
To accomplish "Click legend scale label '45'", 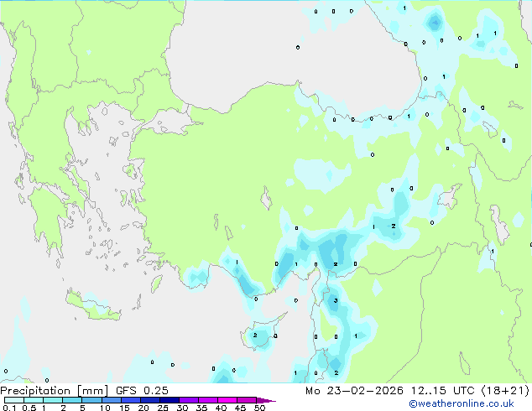I will pyautogui.click(x=240, y=408).
